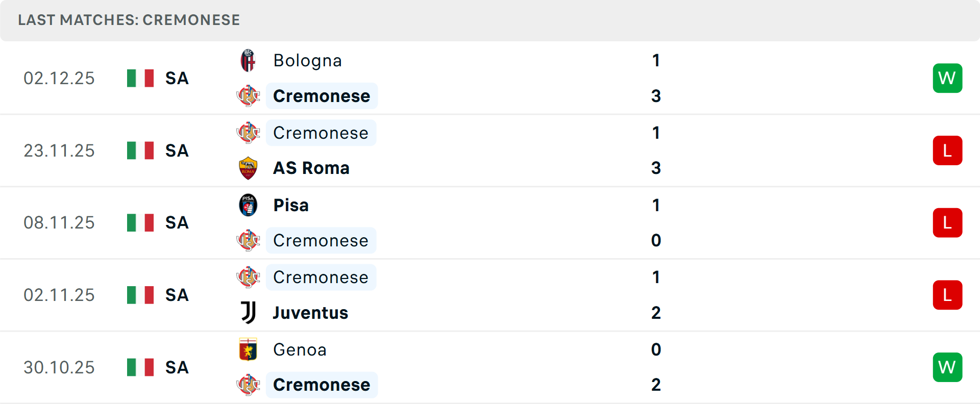Screen dimensions: 980x404
Task: Open the 08.11.25 match date
Action: point(59,223)
